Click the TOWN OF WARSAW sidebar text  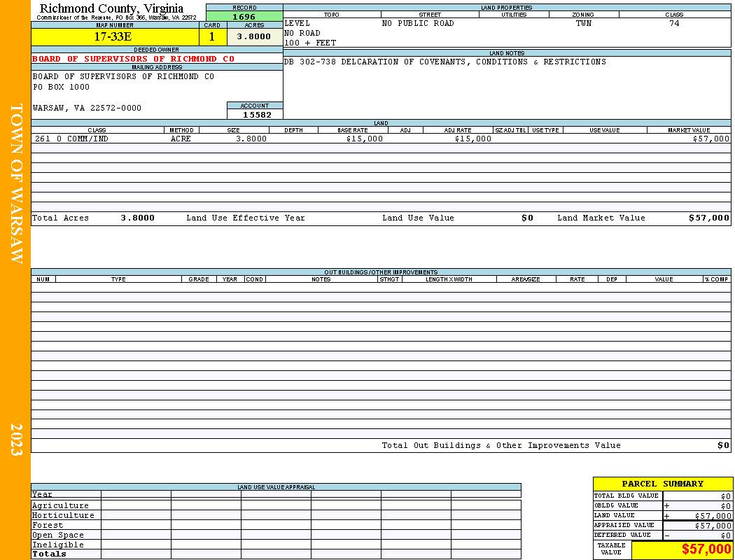(16, 183)
